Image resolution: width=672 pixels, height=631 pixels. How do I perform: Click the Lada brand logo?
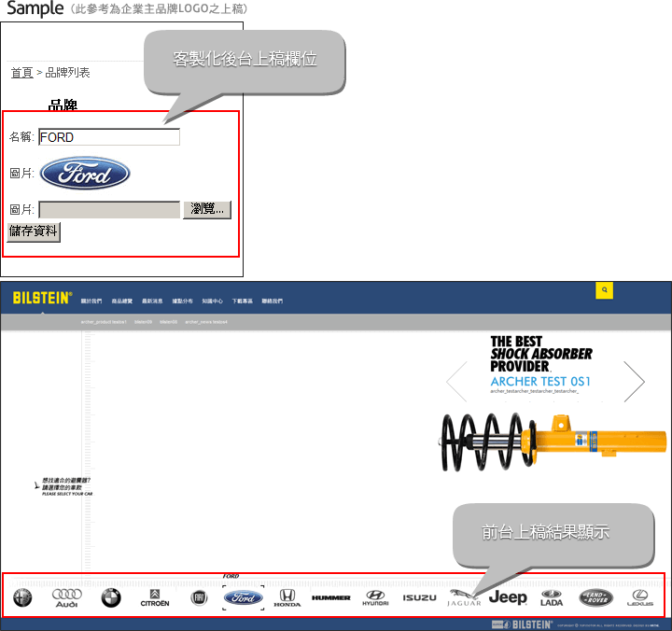pyautogui.click(x=552, y=598)
